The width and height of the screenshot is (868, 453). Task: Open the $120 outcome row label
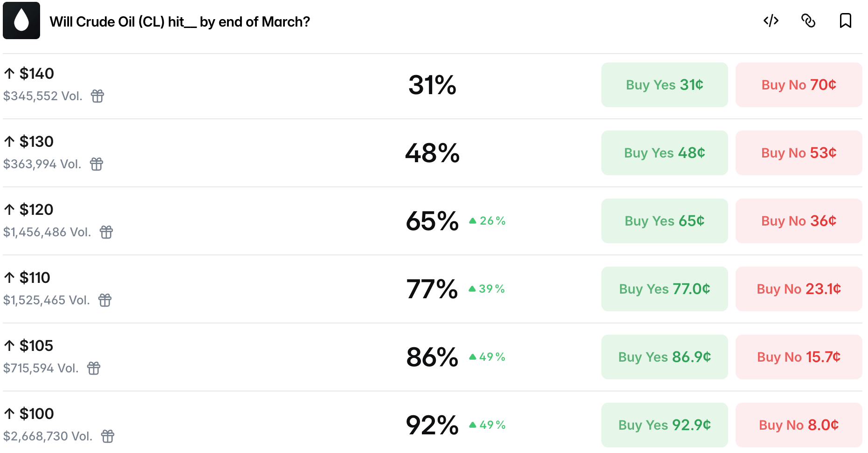[36, 210]
